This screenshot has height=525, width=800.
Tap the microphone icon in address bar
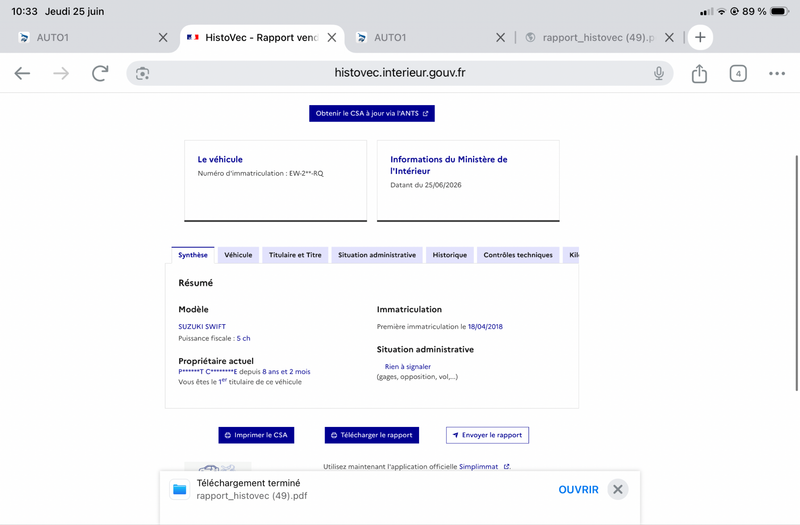[x=659, y=73]
